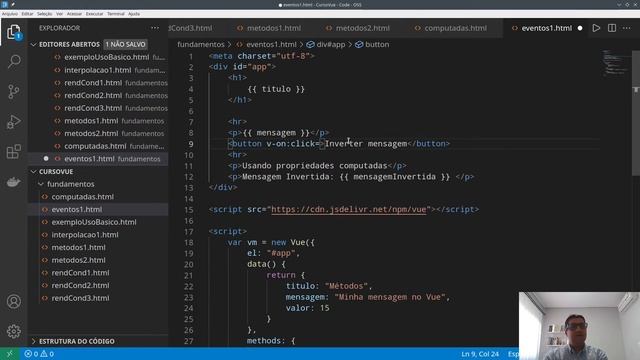Switch to the partly hidden rendCond3.html tab
Image resolution: width=640 pixels, height=360 pixels.
point(191,28)
